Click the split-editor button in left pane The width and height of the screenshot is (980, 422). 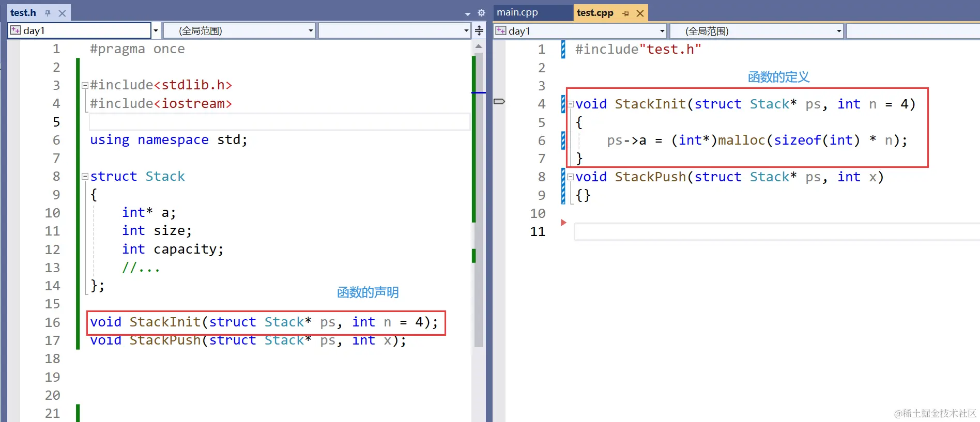click(479, 30)
